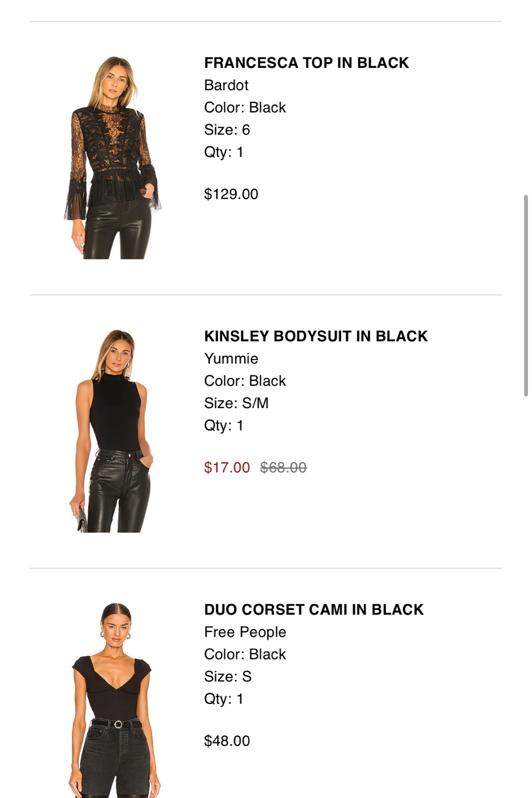Screen dimensions: 532x798
Task: Click Qty 1 for the Francesca Top
Action: [x=224, y=151]
